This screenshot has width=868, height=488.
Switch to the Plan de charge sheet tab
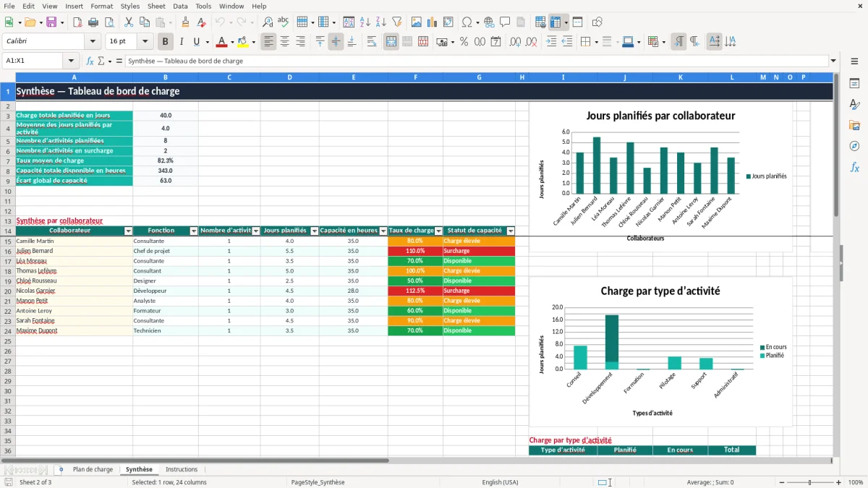[93, 470]
